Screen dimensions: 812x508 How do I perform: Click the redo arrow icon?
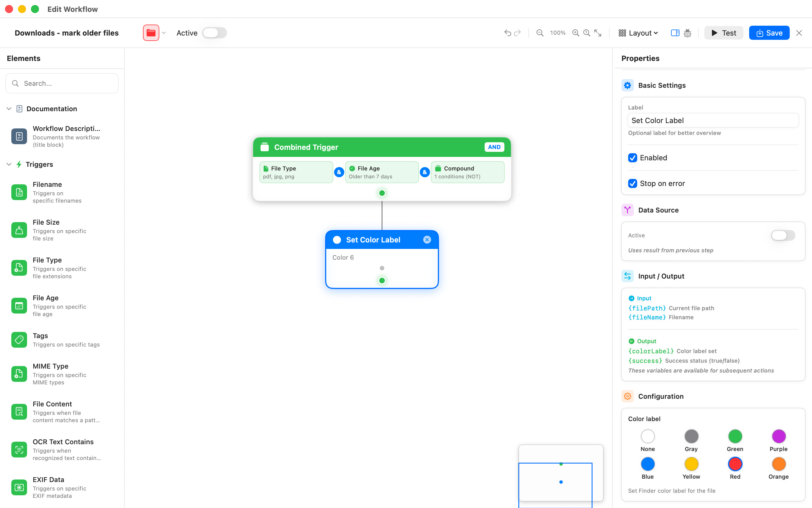point(518,32)
